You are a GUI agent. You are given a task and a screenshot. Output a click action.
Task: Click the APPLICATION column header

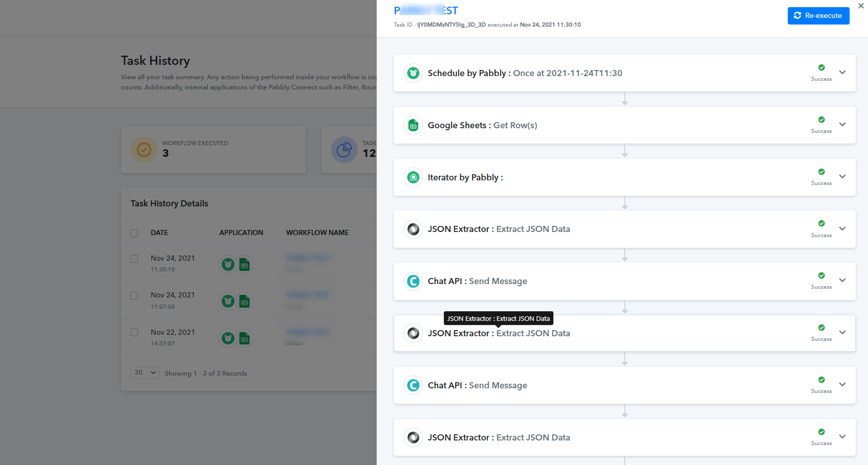241,232
